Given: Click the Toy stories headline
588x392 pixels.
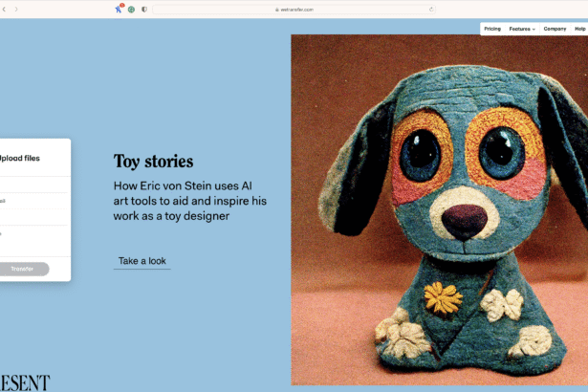Looking at the screenshot, I should tap(153, 162).
